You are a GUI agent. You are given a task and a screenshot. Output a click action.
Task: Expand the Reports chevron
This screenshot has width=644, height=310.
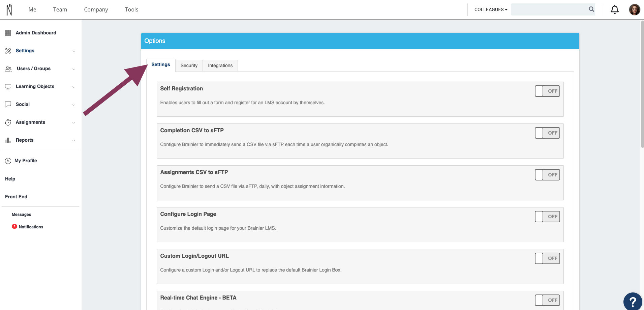click(74, 141)
